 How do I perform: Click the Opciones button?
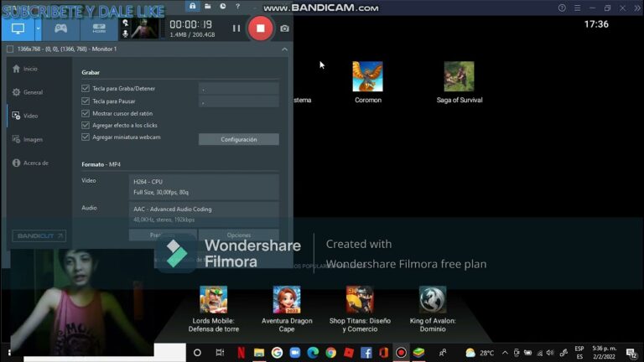pyautogui.click(x=239, y=235)
